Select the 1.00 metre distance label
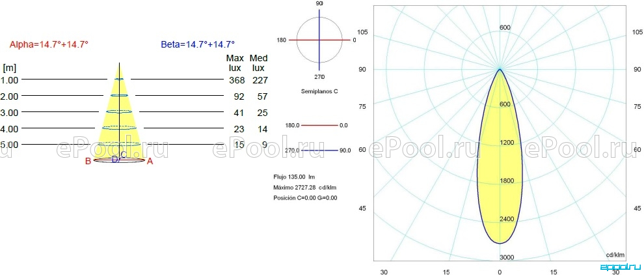 pyautogui.click(x=10, y=80)
